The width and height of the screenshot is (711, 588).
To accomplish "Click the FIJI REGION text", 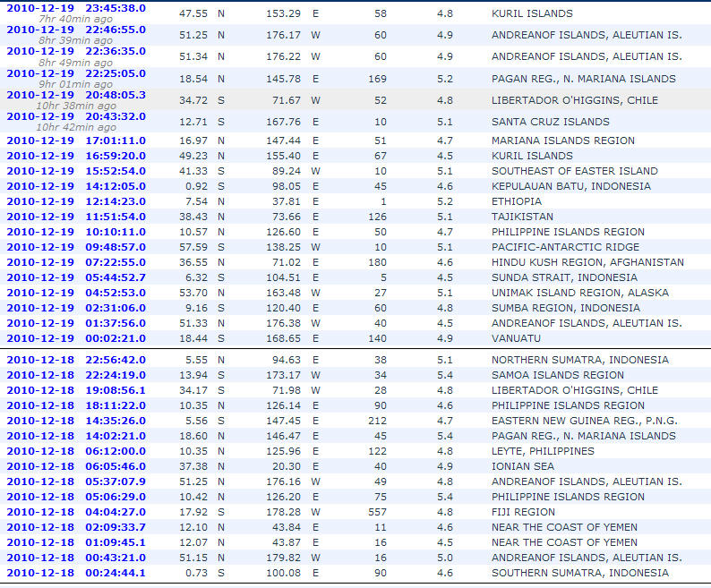I will pyautogui.click(x=523, y=512).
